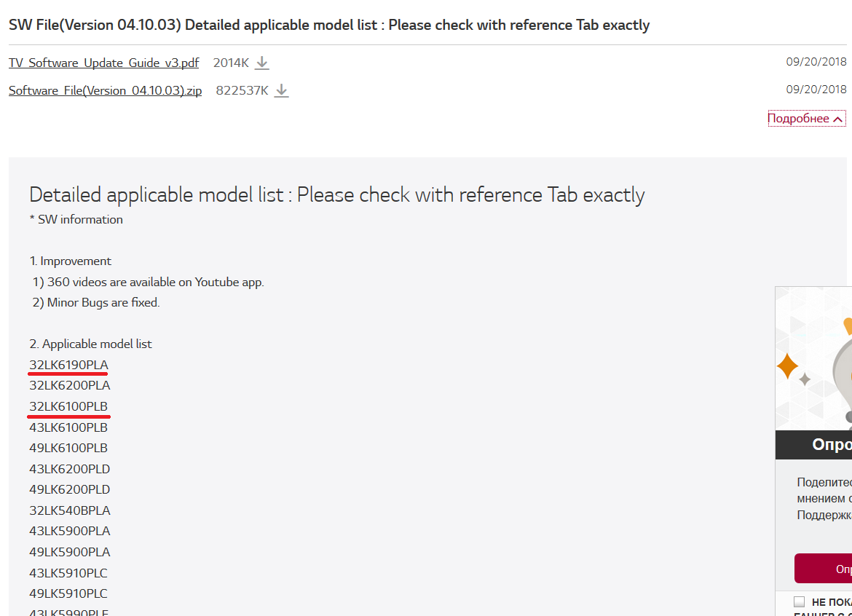Tick the 'НЕ ПОКАЗЫВАТЬ' banner checkbox

(800, 601)
